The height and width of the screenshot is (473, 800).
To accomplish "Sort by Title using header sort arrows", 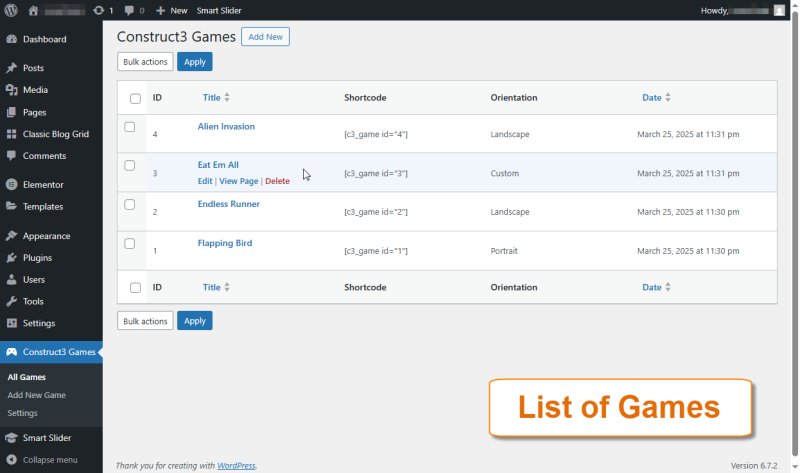I will [227, 97].
